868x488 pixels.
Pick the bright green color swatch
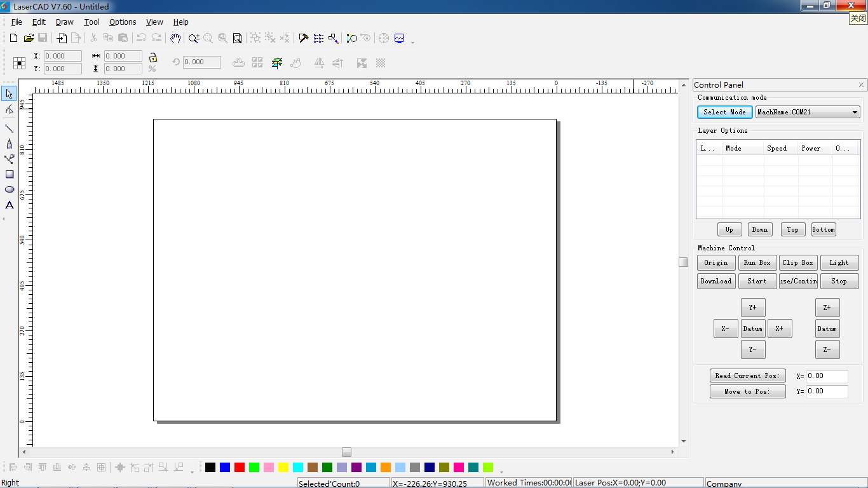click(x=254, y=468)
